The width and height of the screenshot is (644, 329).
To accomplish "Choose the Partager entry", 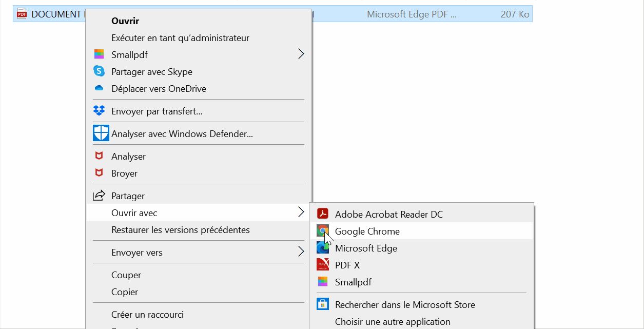I will [199, 196].
